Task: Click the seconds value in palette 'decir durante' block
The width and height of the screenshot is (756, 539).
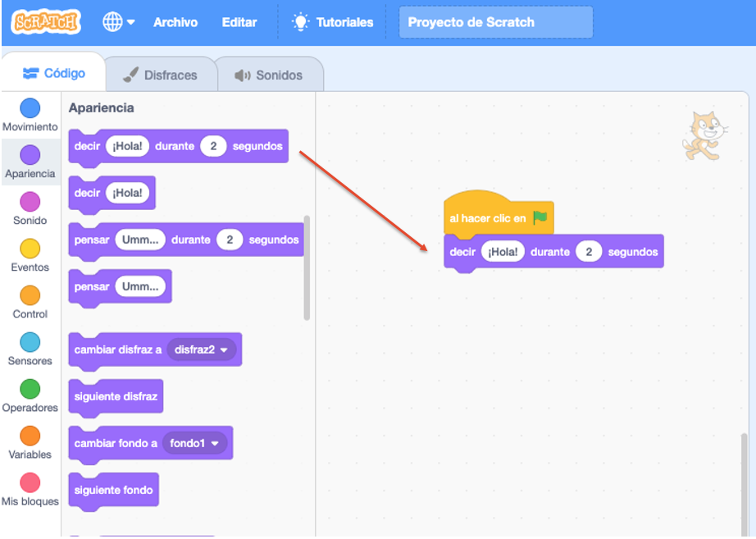Action: point(213,146)
